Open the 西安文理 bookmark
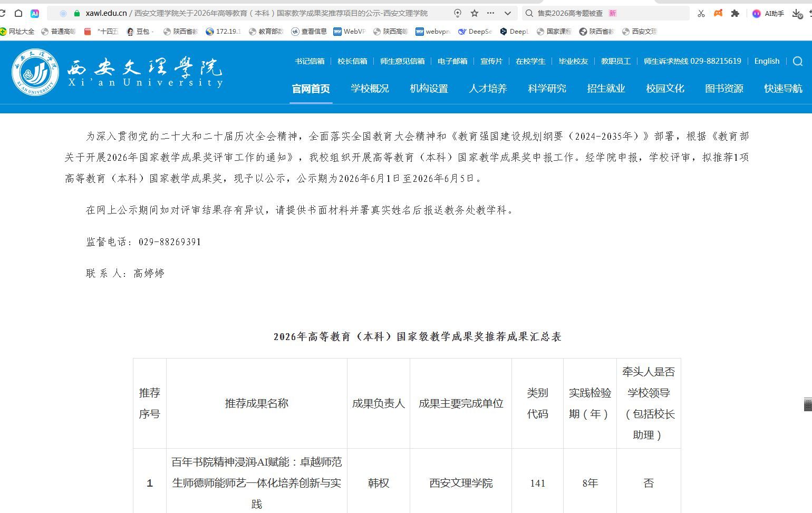 click(640, 32)
